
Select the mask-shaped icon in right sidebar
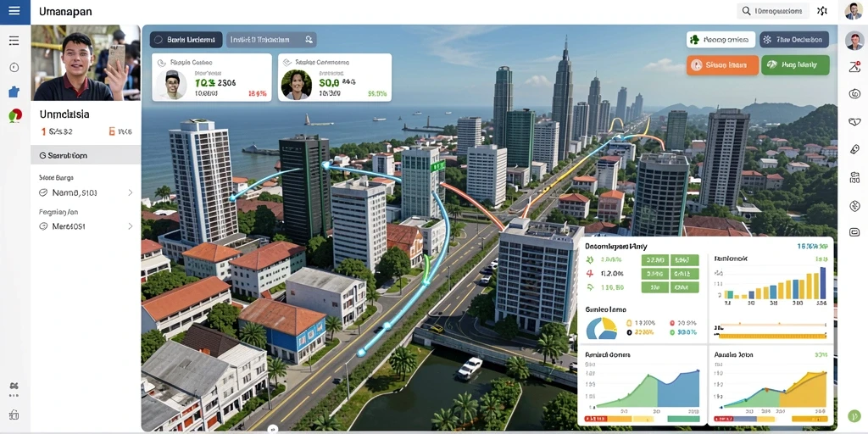[x=854, y=121]
